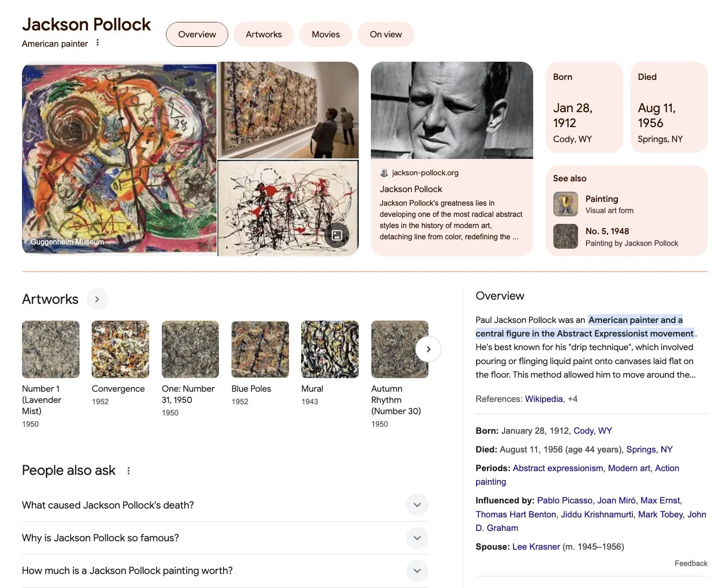Open the Wikipedia reference link

543,399
